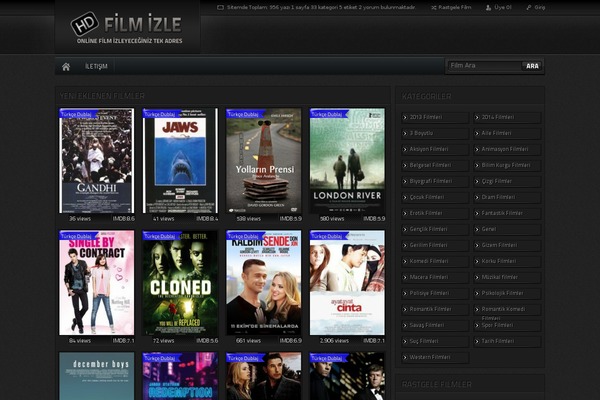Select the Fantastik Filmler category

507,213
